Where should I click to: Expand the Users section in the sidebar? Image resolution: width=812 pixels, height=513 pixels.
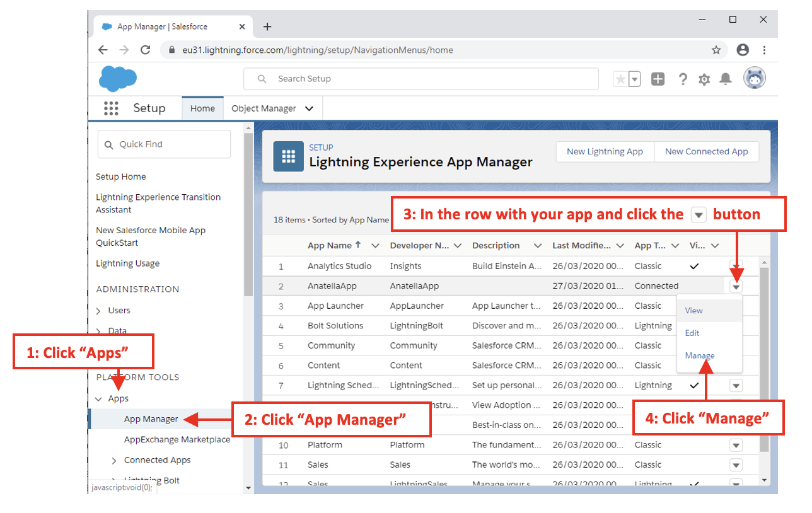click(x=98, y=311)
